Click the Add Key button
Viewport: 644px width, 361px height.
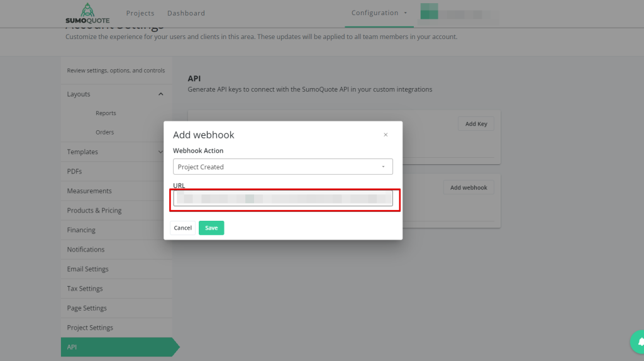pos(476,124)
